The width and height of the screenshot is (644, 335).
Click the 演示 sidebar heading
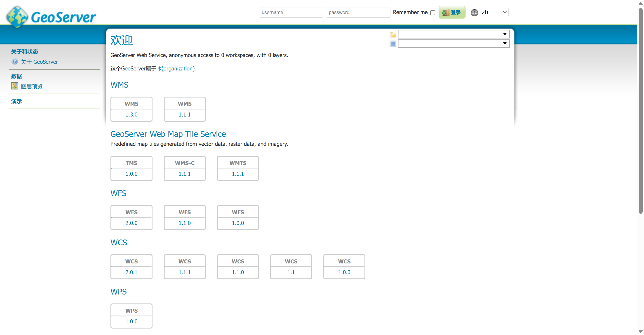click(x=17, y=101)
